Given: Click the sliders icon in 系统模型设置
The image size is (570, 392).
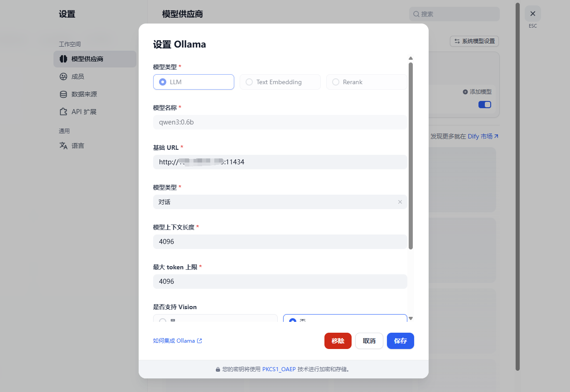Looking at the screenshot, I should coord(457,41).
